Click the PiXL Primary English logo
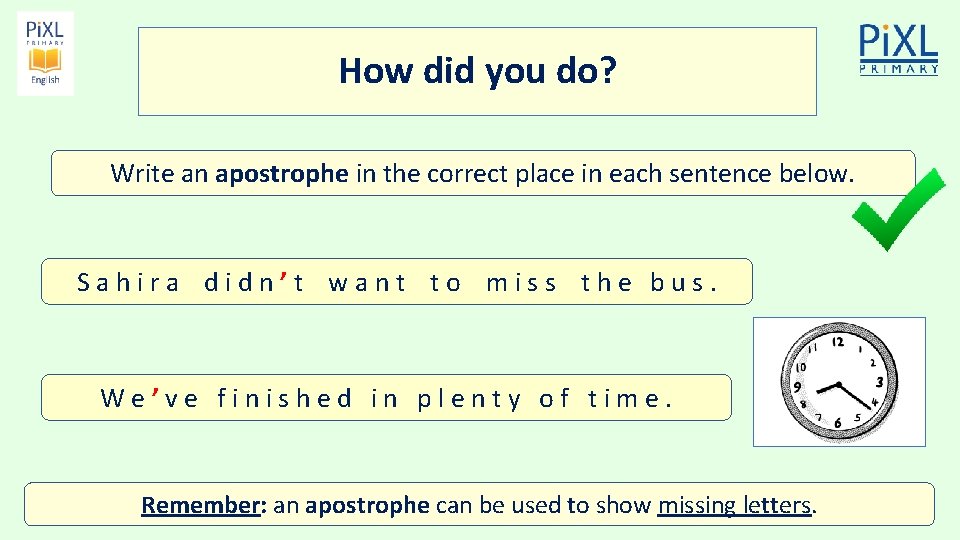 pyautogui.click(x=45, y=53)
